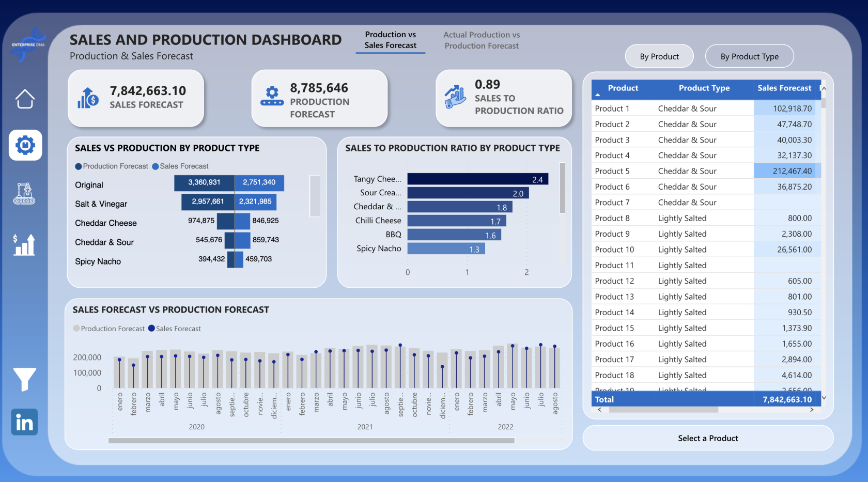This screenshot has height=482, width=868.
Task: Open the Home page icon in sidebar
Action: coord(25,99)
